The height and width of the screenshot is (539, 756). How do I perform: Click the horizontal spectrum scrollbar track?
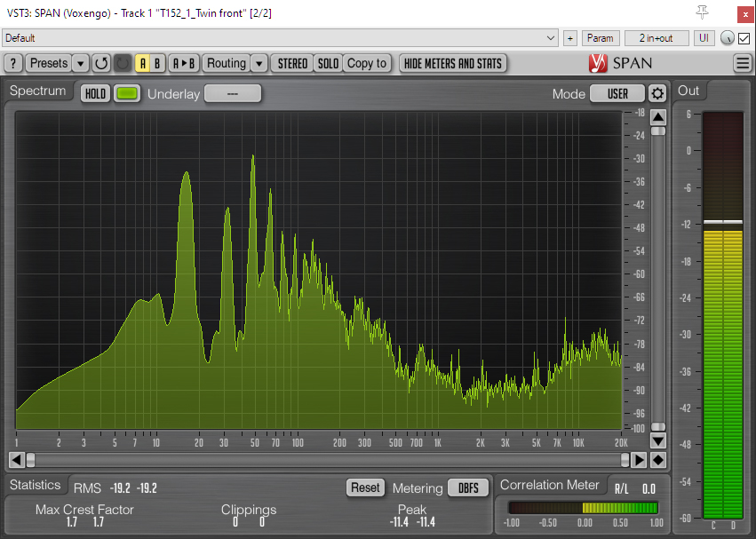[329, 459]
